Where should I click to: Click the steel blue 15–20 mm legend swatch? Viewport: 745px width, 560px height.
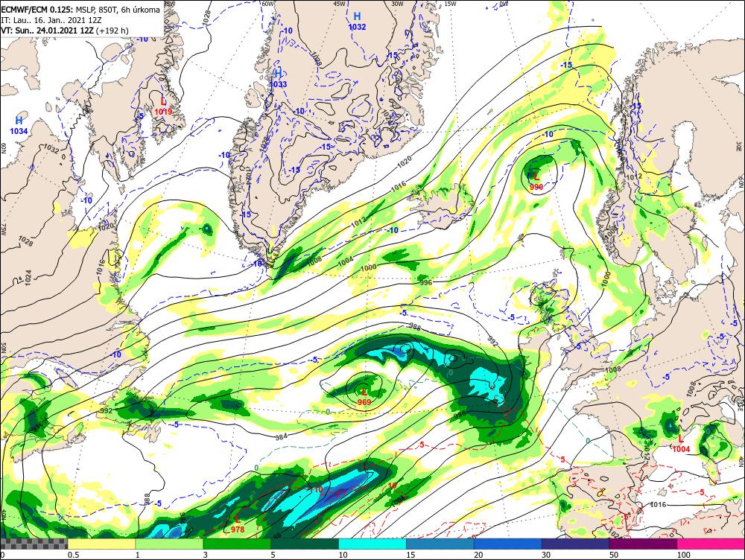point(440,544)
